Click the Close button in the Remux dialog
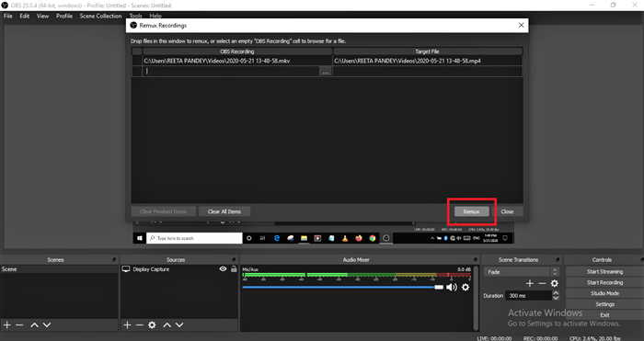 click(507, 211)
